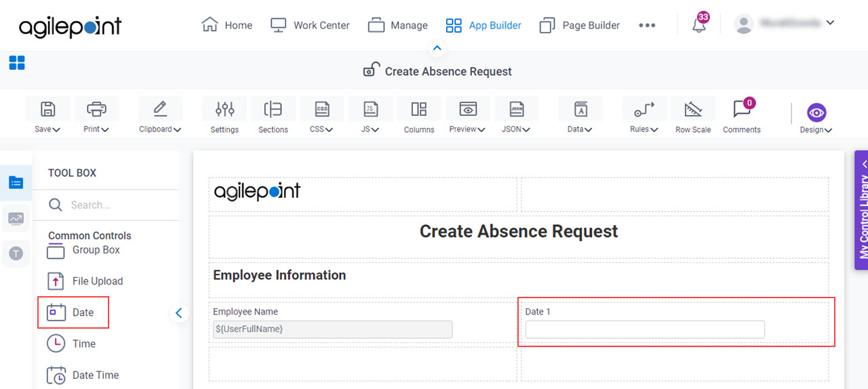Select the Employee Information section heading
The height and width of the screenshot is (389, 868).
[279, 275]
